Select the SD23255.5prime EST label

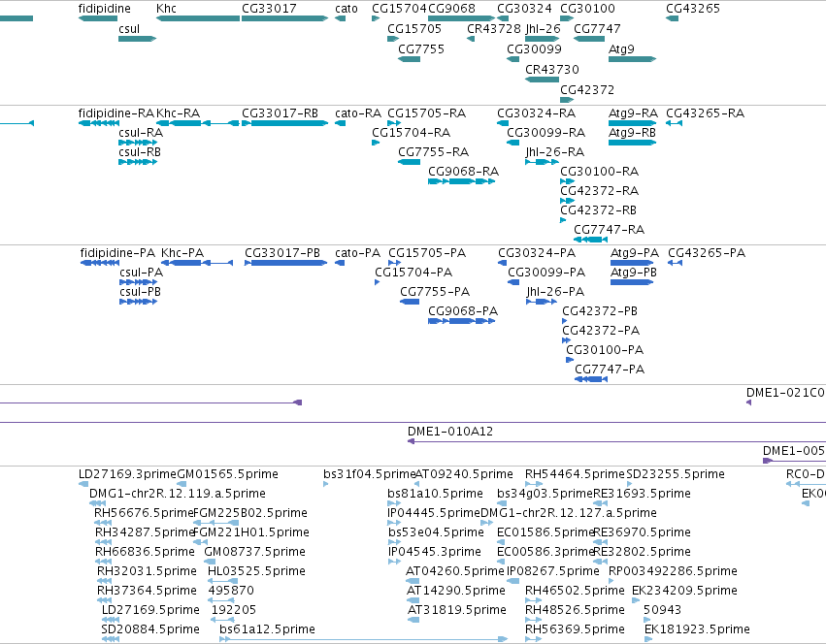(676, 474)
